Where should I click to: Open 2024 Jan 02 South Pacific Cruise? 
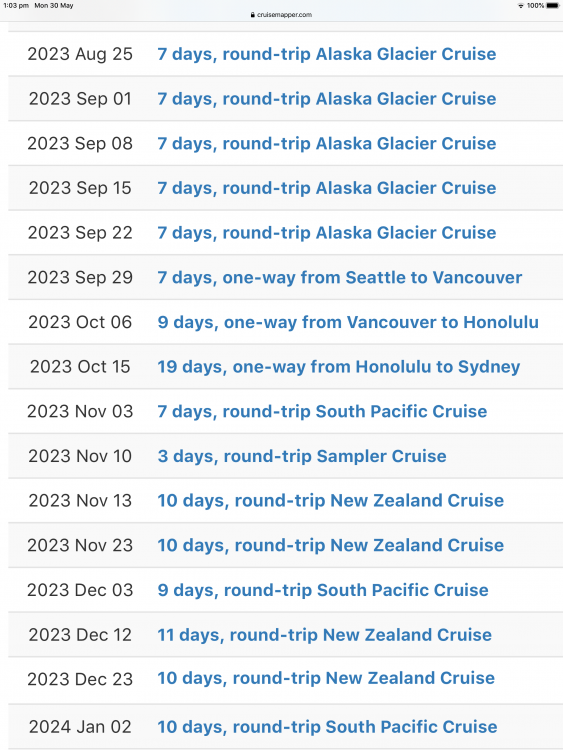click(327, 727)
